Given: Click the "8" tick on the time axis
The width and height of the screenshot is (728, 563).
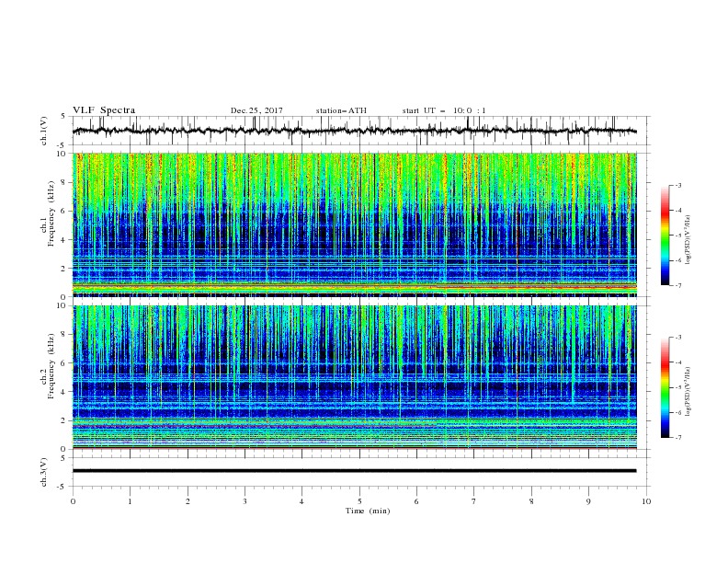Looking at the screenshot, I should pyautogui.click(x=531, y=501).
